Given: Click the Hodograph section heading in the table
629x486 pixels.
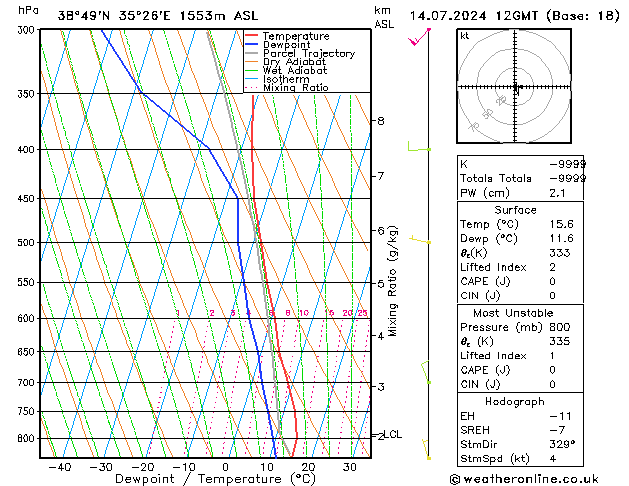Looking at the screenshot, I should click(515, 401).
